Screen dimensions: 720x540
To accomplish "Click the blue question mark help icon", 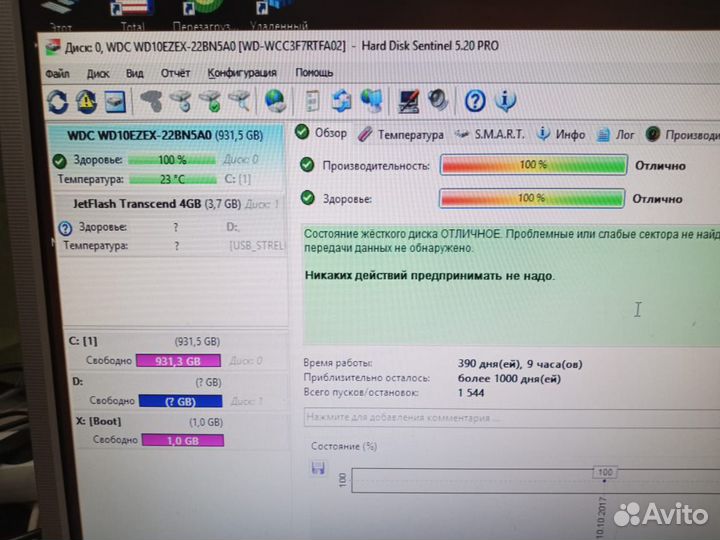I will (475, 101).
